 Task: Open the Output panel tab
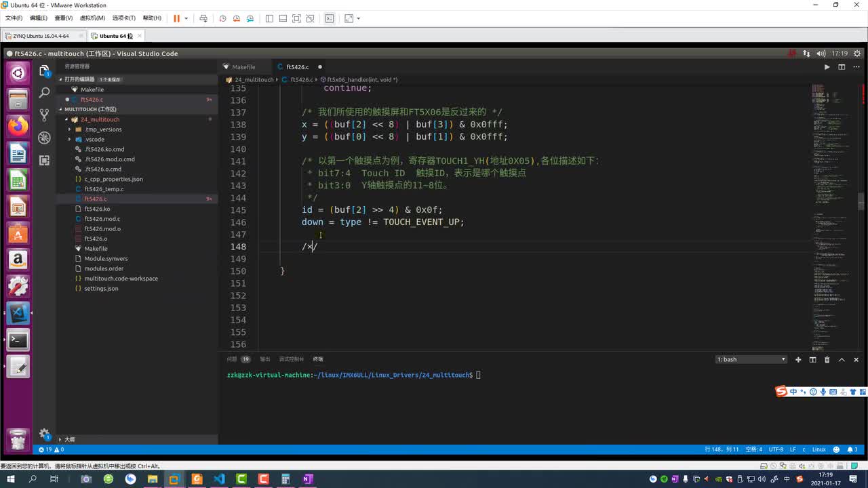coord(264,359)
